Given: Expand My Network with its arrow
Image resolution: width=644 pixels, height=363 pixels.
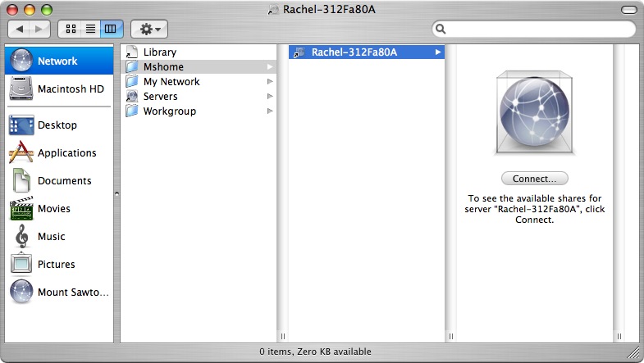Looking at the screenshot, I should pos(270,81).
